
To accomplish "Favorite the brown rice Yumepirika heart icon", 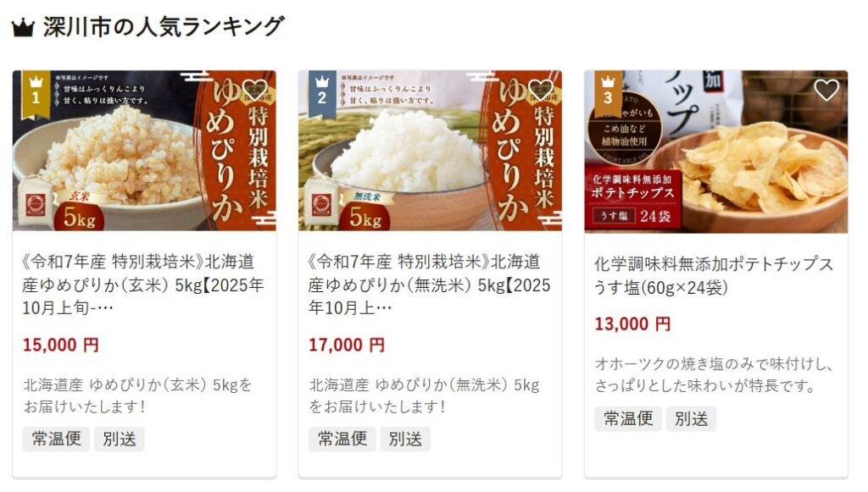I will pyautogui.click(x=254, y=90).
